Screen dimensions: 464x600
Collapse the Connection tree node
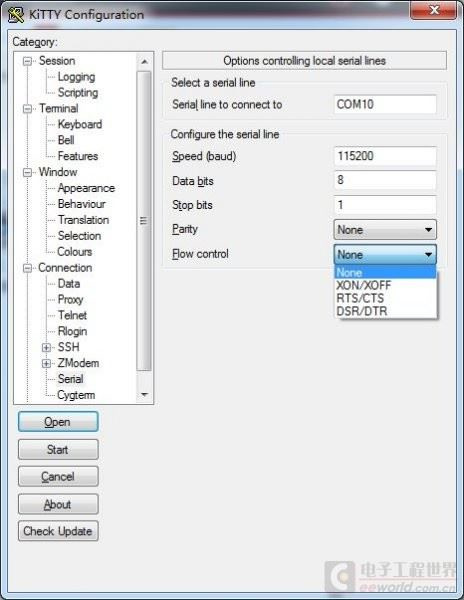27,268
